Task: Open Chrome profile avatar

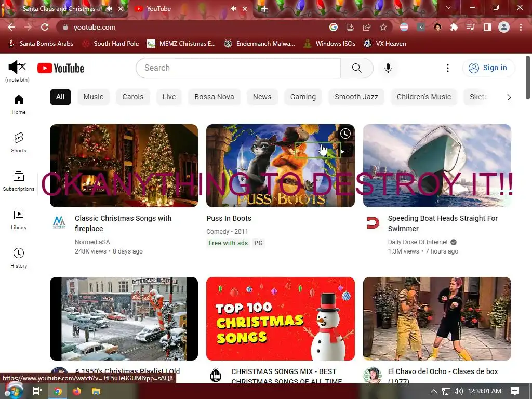Action: (504, 27)
